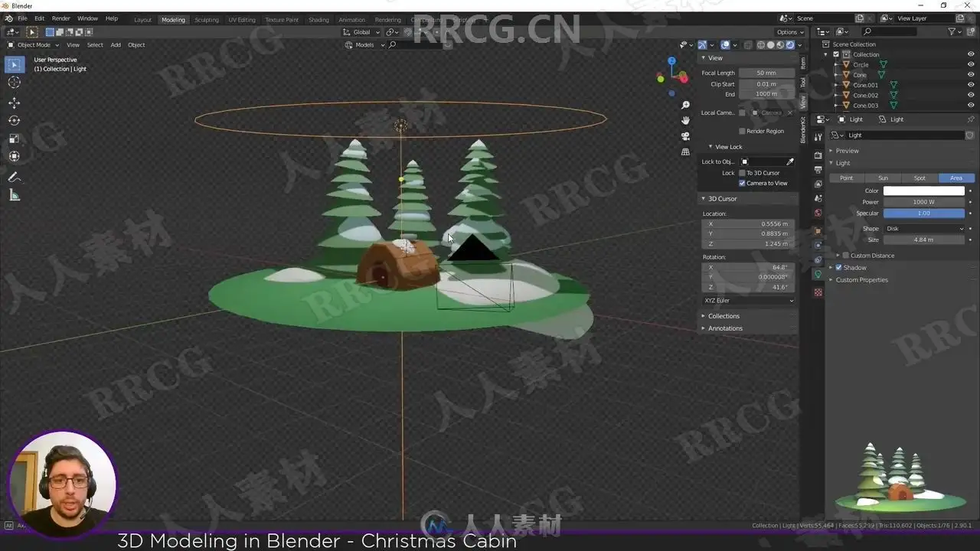
Task: Click the pan view hand icon
Action: pos(685,120)
